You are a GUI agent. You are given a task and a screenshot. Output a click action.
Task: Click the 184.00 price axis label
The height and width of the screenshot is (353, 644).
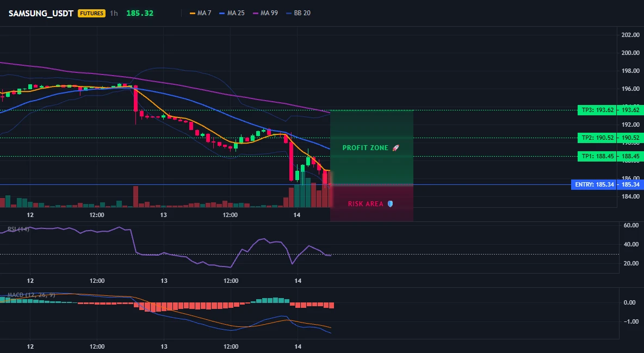pos(630,196)
